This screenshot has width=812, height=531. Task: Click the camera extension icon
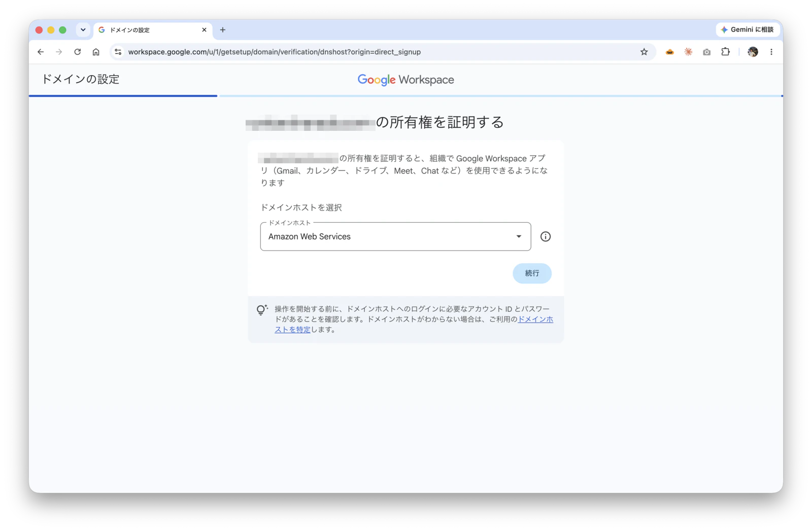[706, 52]
